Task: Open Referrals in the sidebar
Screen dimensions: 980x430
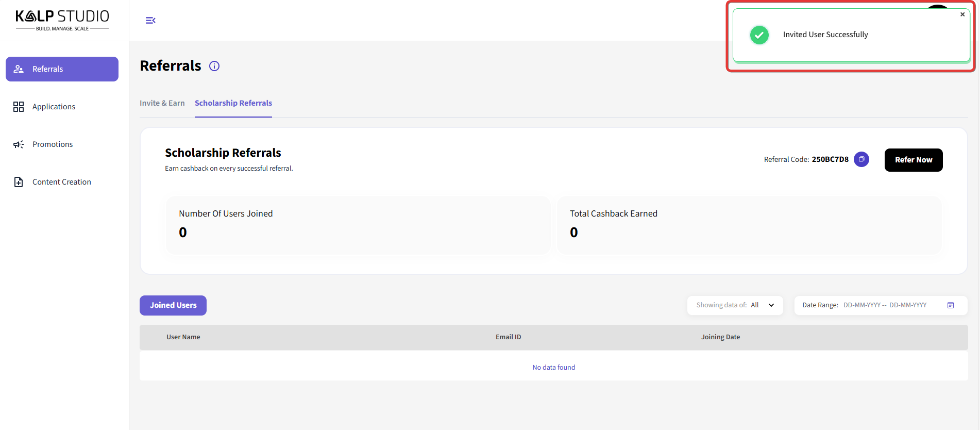Action: click(x=62, y=69)
